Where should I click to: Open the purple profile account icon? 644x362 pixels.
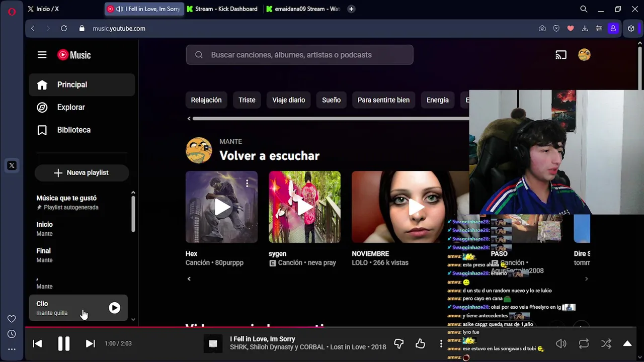(613, 29)
